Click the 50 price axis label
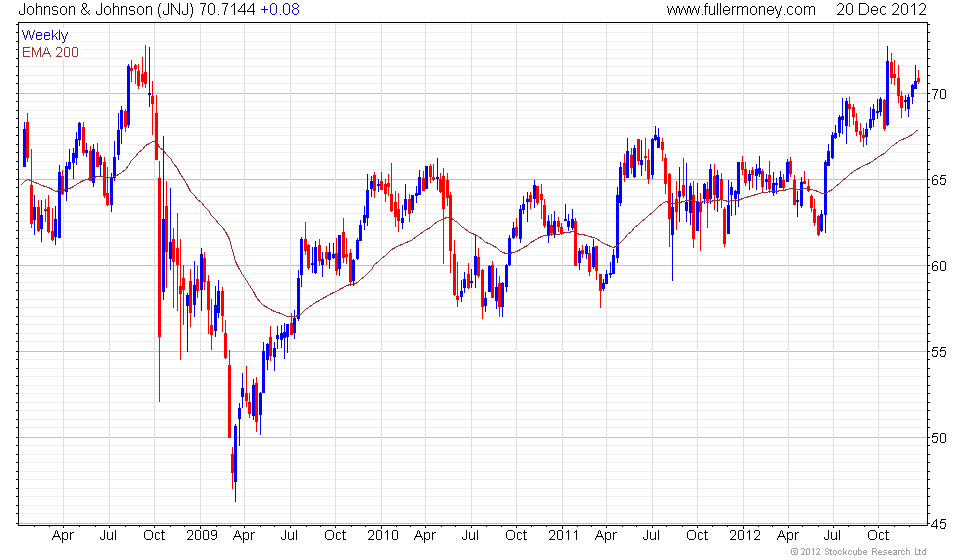This screenshot has height=560, width=980. pyautogui.click(x=939, y=438)
